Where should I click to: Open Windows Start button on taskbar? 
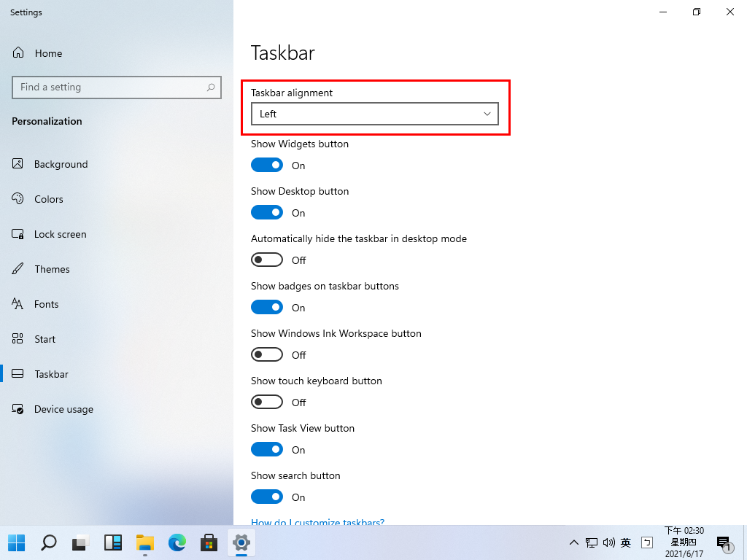[17, 542]
